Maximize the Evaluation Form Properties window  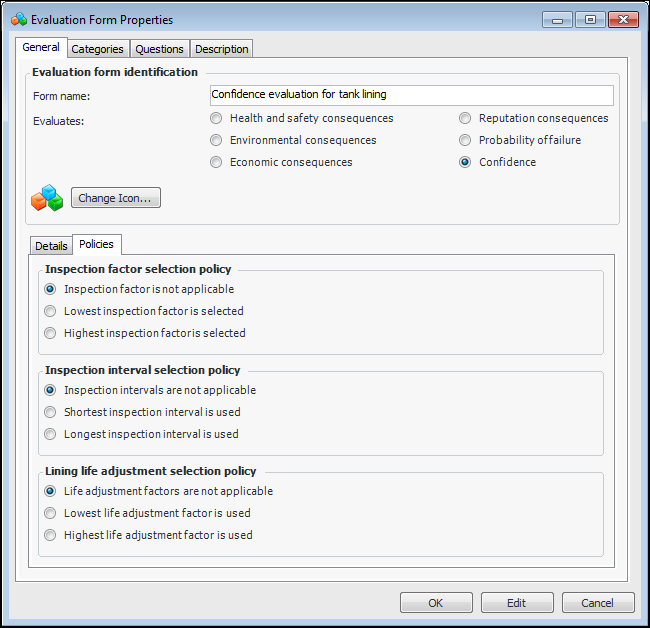(x=590, y=19)
